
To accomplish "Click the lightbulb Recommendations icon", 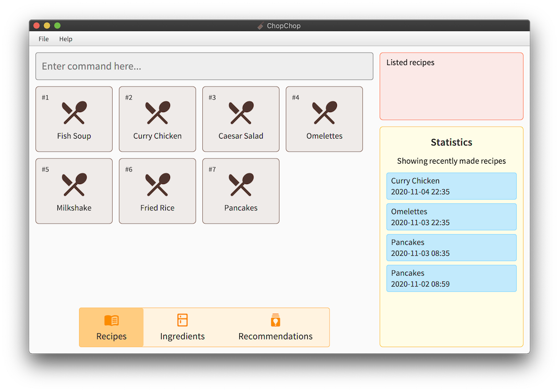I will pyautogui.click(x=275, y=320).
